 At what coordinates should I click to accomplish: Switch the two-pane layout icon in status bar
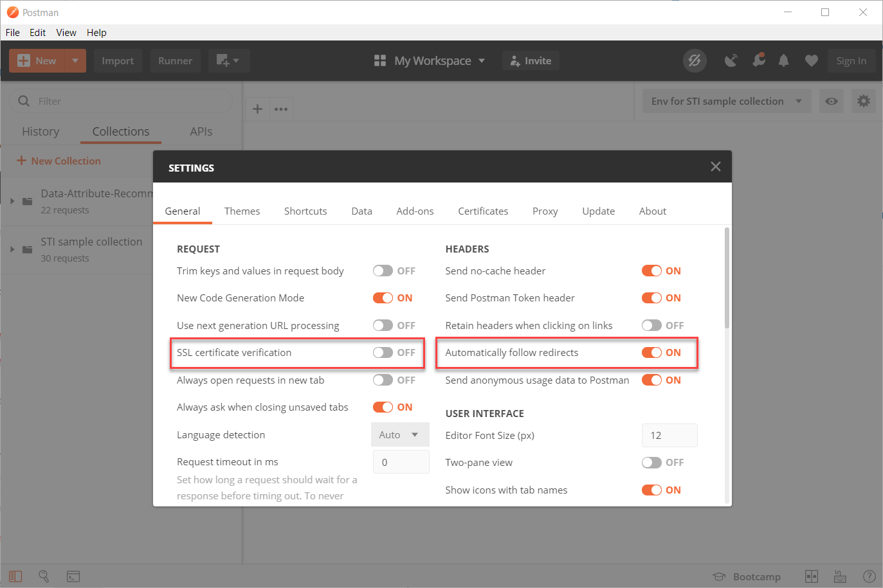(812, 576)
